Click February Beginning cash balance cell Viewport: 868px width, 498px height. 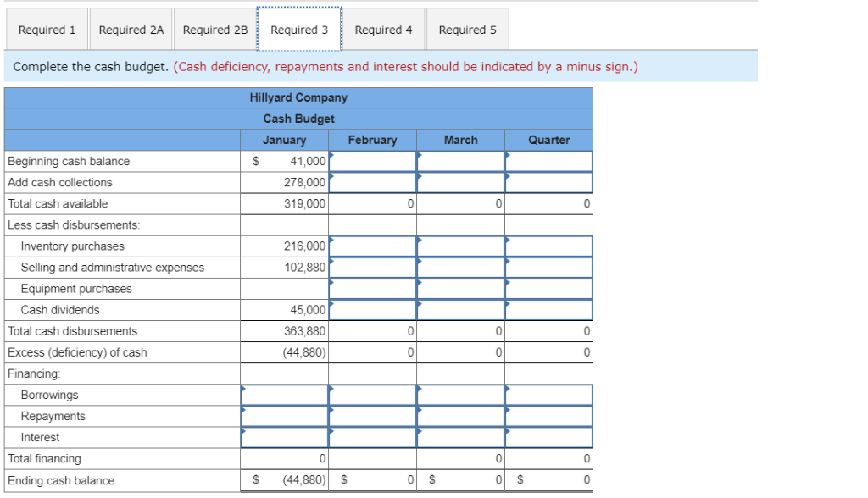click(373, 161)
